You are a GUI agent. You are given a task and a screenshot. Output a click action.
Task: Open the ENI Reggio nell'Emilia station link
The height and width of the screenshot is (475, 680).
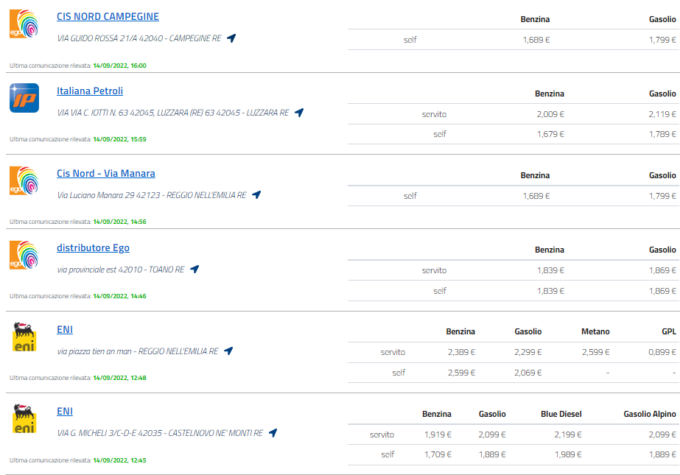65,330
